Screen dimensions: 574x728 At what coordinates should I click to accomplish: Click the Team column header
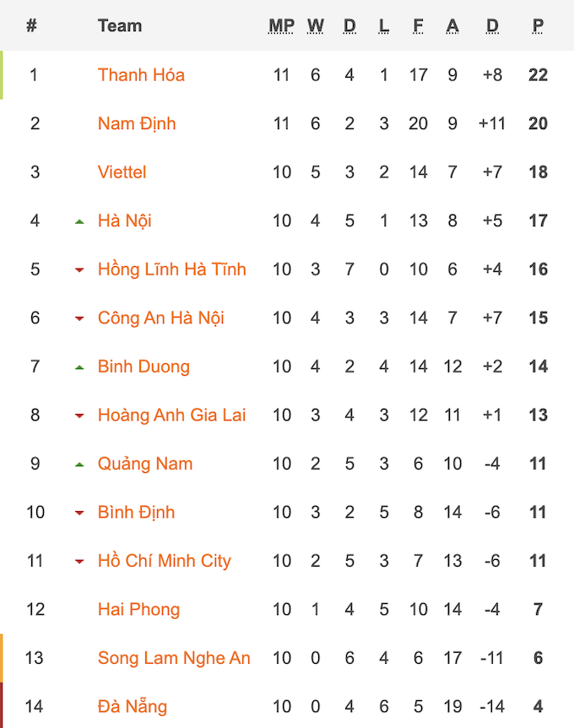tap(120, 25)
